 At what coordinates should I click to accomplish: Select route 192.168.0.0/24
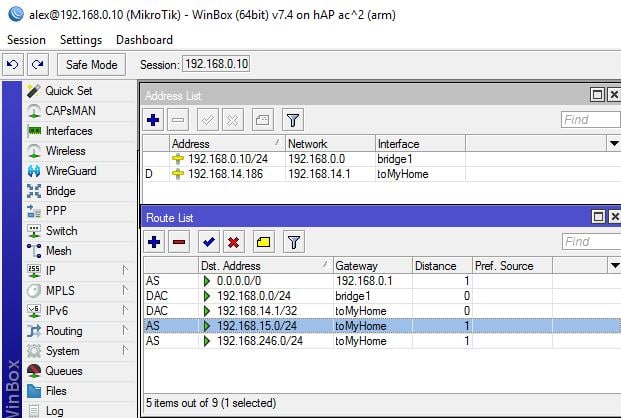pos(382,296)
